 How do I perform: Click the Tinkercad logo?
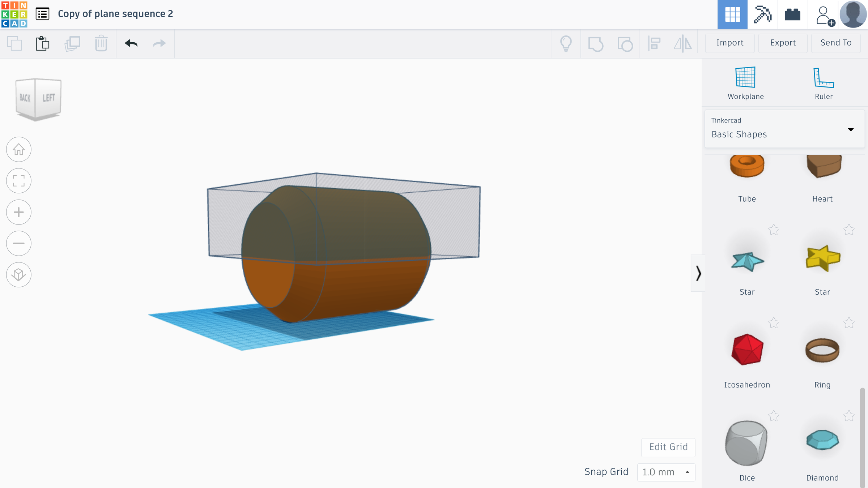point(14,14)
